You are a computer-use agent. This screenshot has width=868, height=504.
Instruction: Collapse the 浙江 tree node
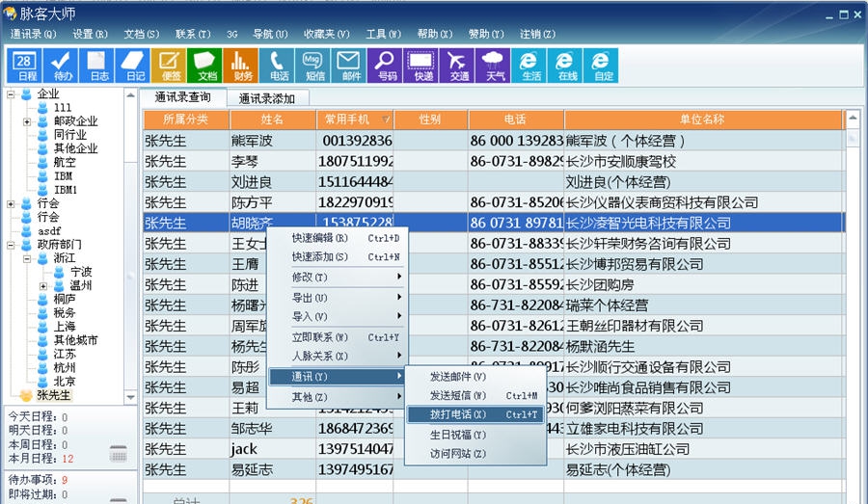click(x=27, y=258)
